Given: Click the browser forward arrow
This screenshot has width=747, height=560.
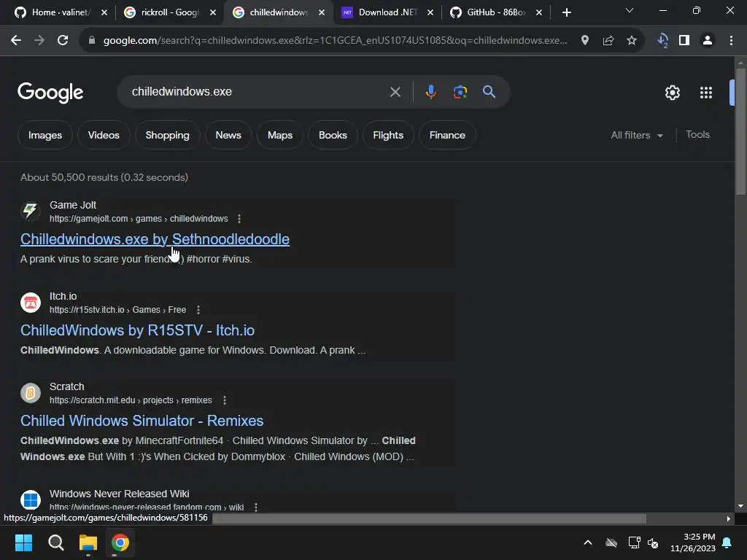Looking at the screenshot, I should (39, 41).
